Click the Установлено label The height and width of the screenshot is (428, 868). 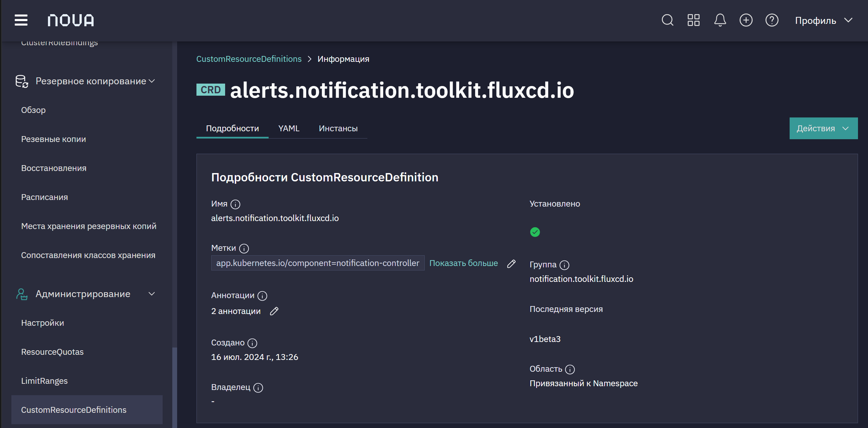[x=554, y=204]
